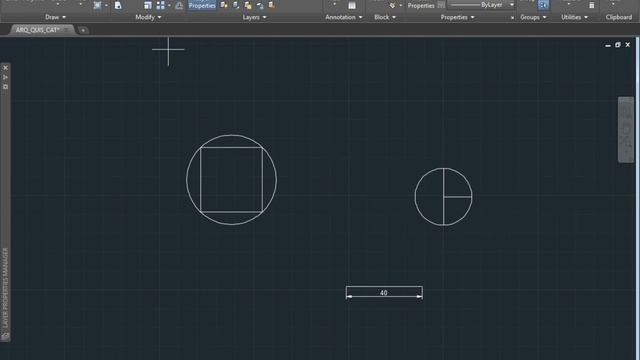Open the Hatch tool dropdown arrow
This screenshot has height=360, width=640.
point(106,5)
